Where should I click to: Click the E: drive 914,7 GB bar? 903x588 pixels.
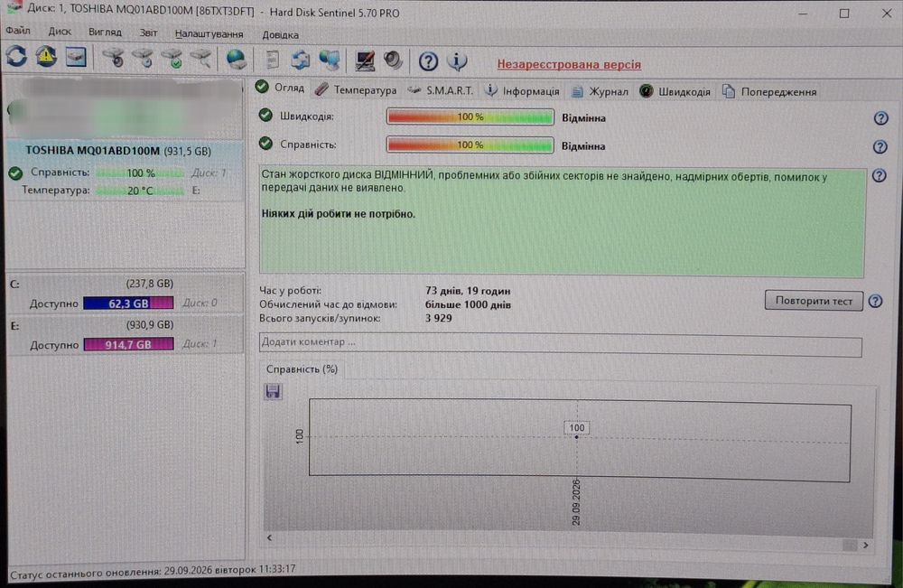[x=128, y=344]
